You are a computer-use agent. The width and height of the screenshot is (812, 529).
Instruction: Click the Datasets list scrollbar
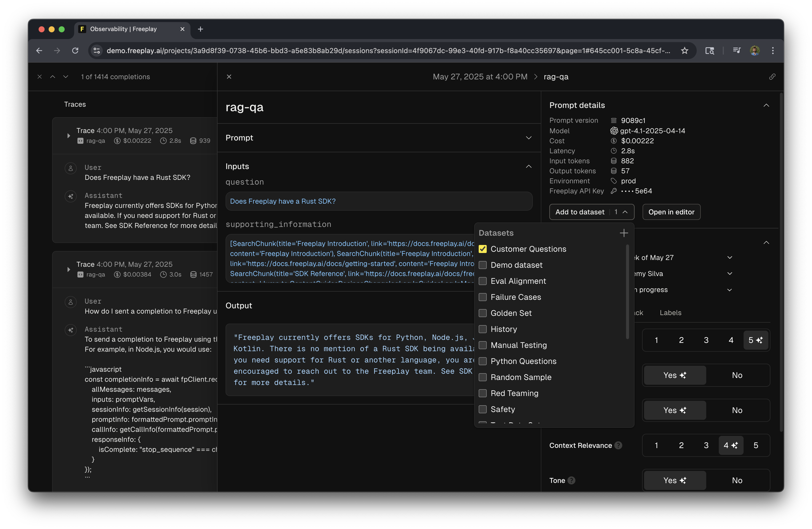627,292
